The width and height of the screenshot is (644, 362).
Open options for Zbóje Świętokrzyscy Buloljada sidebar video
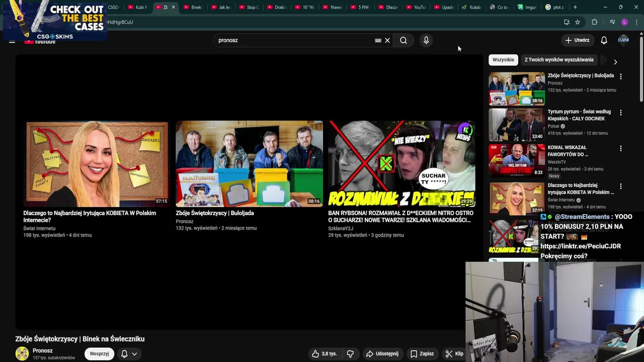[x=620, y=76]
